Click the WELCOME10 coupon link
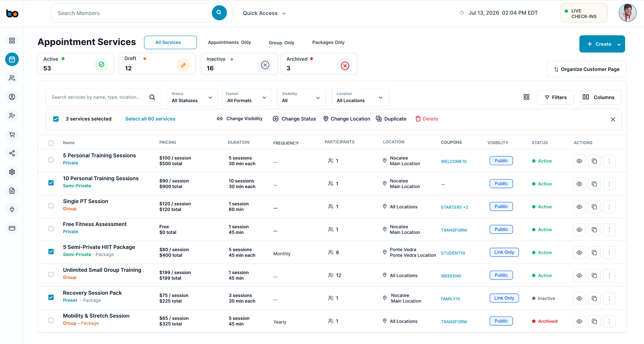Viewport: 644px width, 344px height. [454, 161]
